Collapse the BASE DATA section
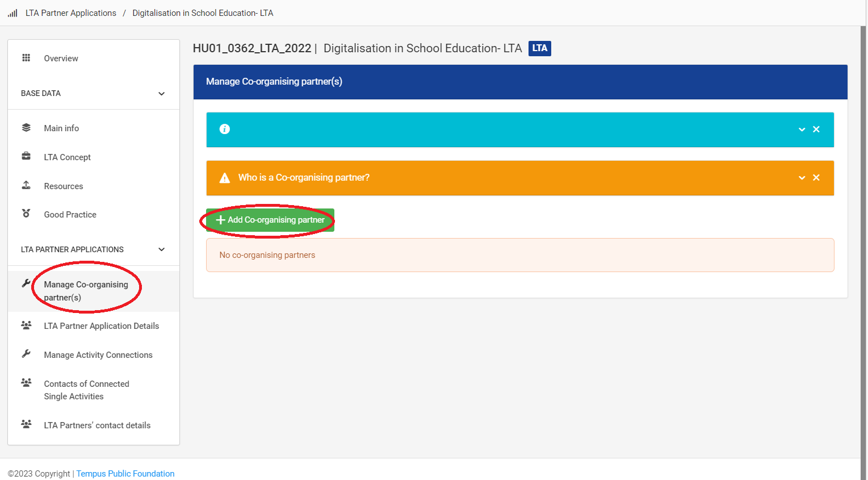868x480 pixels. coord(161,94)
